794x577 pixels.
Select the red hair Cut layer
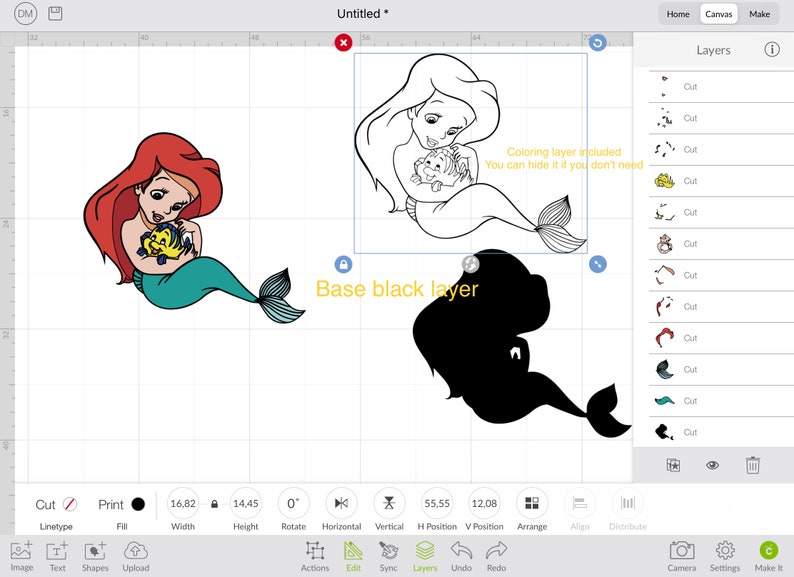[721, 338]
